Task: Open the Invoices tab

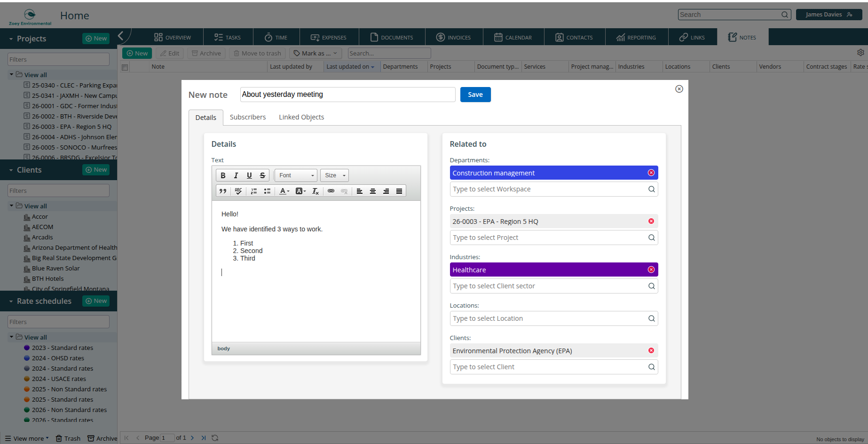Action: click(x=454, y=37)
